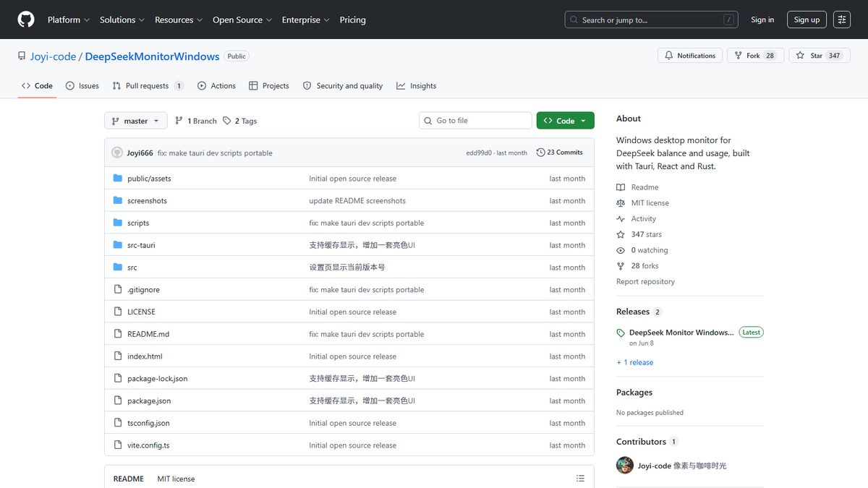The image size is (868, 488).
Task: Expand the Solutions menu
Action: coord(122,20)
